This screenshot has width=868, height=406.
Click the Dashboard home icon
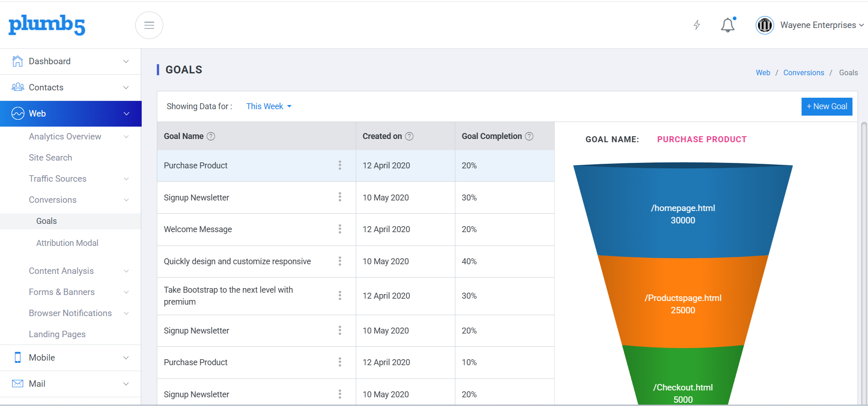[x=17, y=61]
